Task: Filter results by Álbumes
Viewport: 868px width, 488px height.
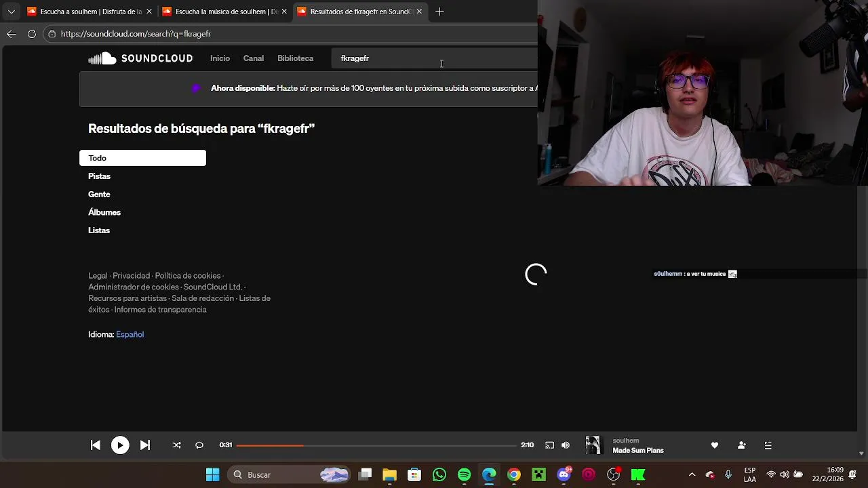Action: [x=104, y=212]
